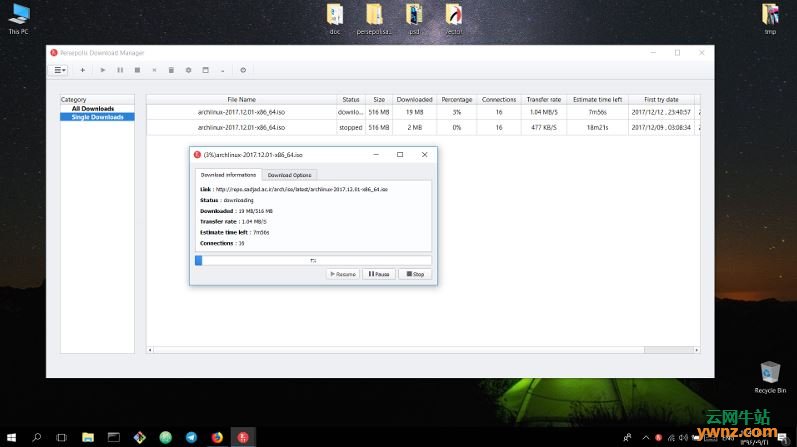Click the 19 MB downloaded cell
797x447 pixels.
[x=414, y=112]
